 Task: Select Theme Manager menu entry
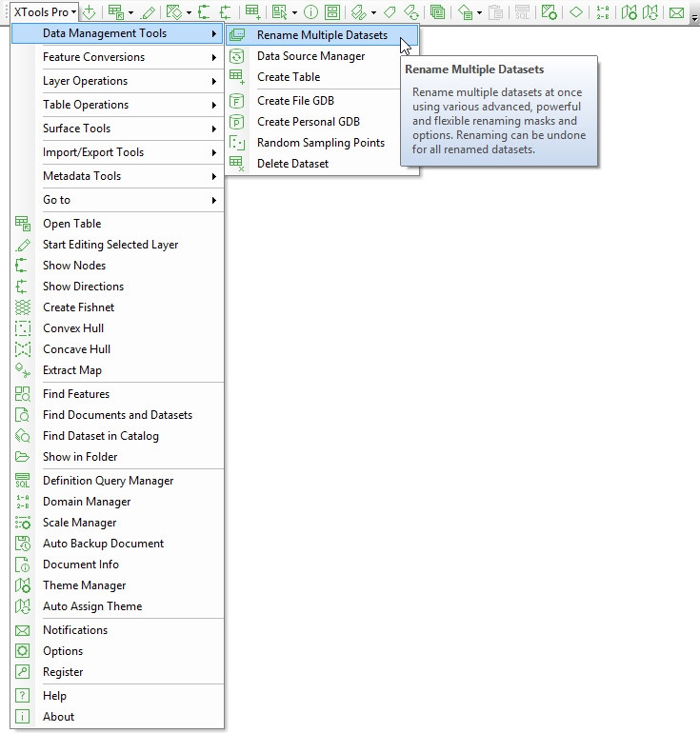click(118, 585)
